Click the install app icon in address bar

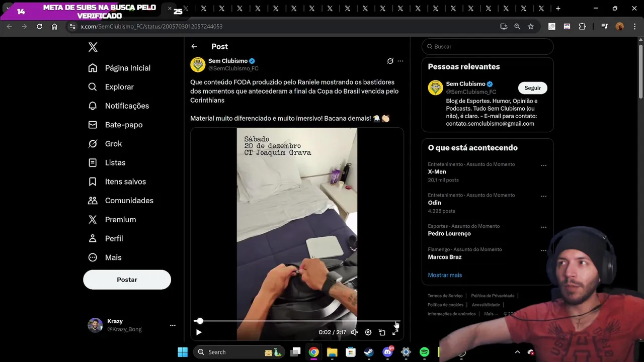coord(504,26)
